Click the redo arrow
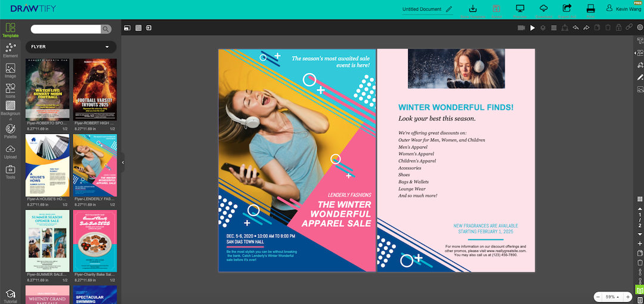This screenshot has height=304, width=644. pos(586,28)
